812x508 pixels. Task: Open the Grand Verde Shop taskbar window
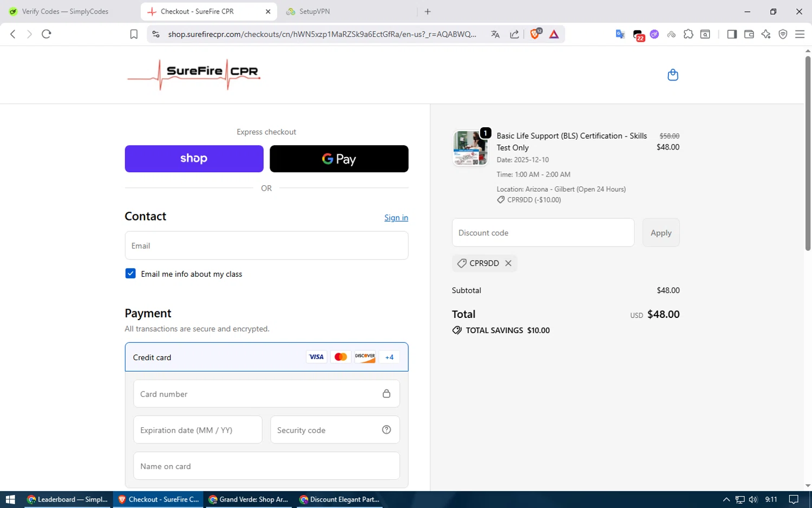(248, 499)
